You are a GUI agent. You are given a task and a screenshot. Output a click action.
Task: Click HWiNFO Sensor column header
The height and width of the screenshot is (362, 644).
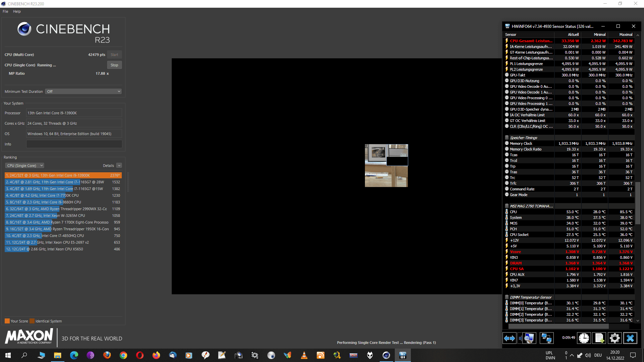click(529, 35)
